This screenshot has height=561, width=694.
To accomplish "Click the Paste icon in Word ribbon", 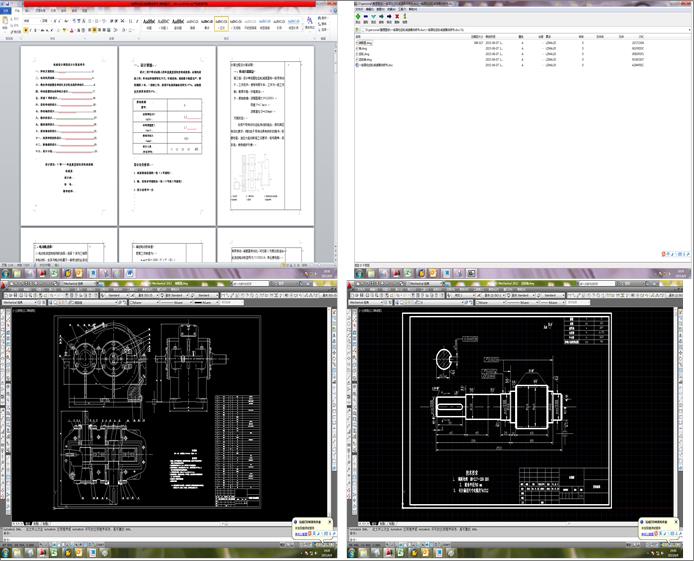I will pyautogui.click(x=6, y=22).
